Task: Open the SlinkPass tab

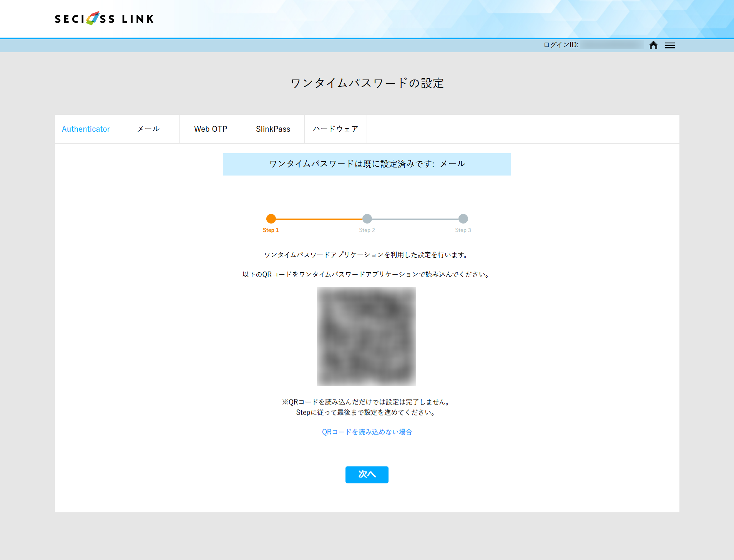Action: click(x=273, y=129)
